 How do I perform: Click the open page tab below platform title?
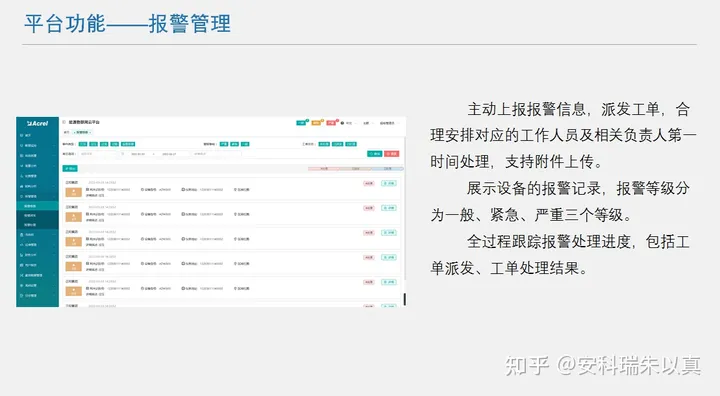(83, 132)
